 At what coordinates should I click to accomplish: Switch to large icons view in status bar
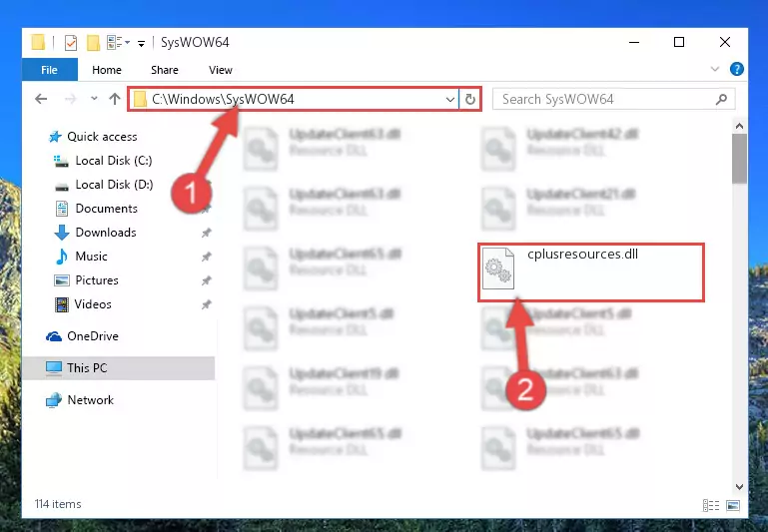(x=733, y=505)
